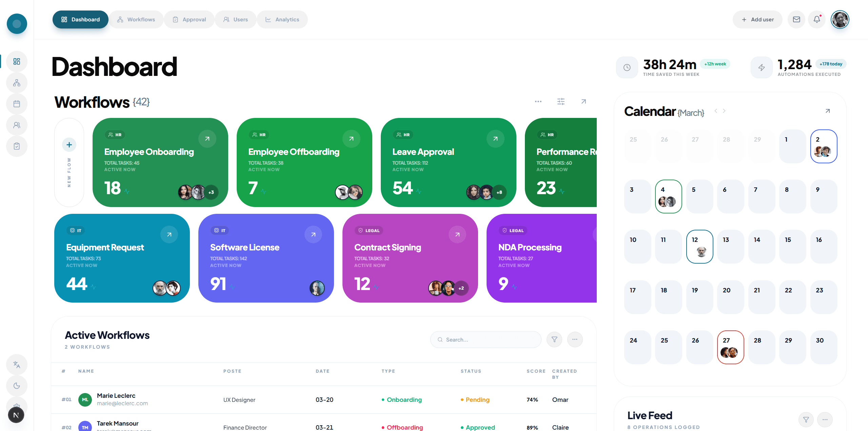
Task: Click the Add user button
Action: pyautogui.click(x=757, y=19)
